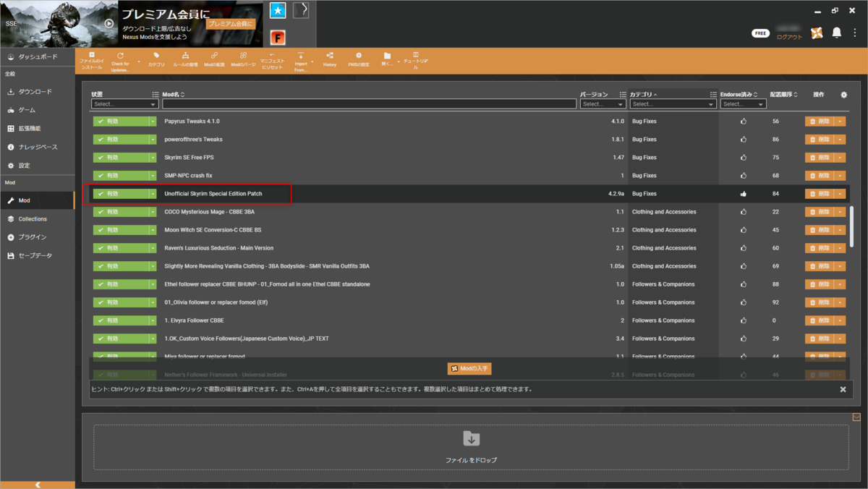Click the play button on game banner
The image size is (868, 489).
coord(109,23)
